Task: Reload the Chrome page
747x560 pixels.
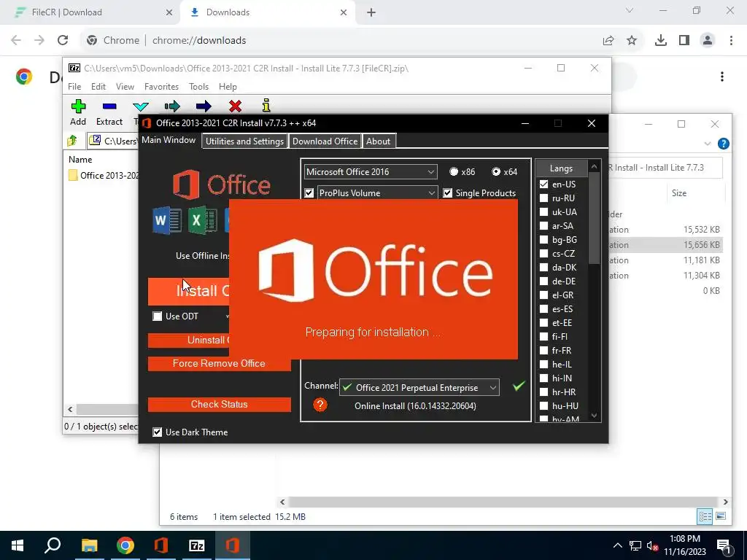Action: (63, 41)
